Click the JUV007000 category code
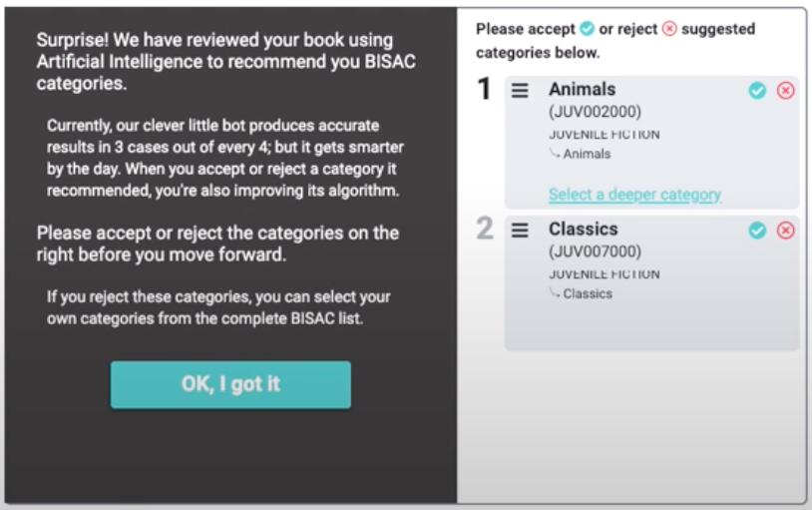The width and height of the screenshot is (812, 510). click(595, 252)
